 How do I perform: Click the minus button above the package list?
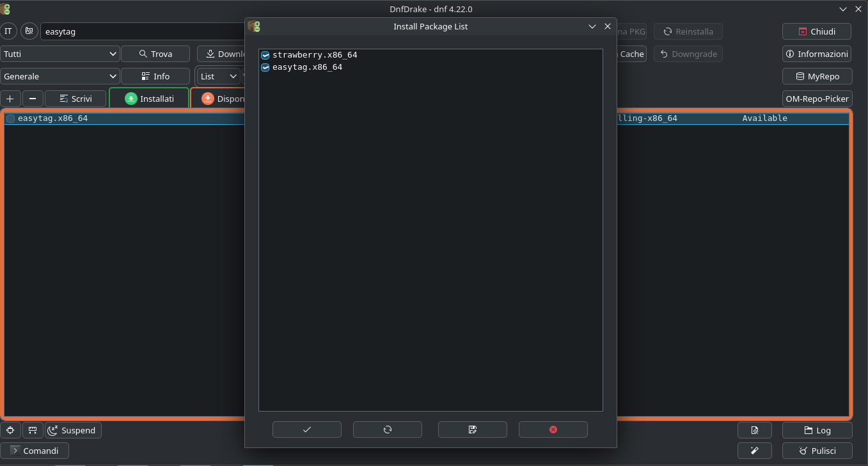point(33,99)
